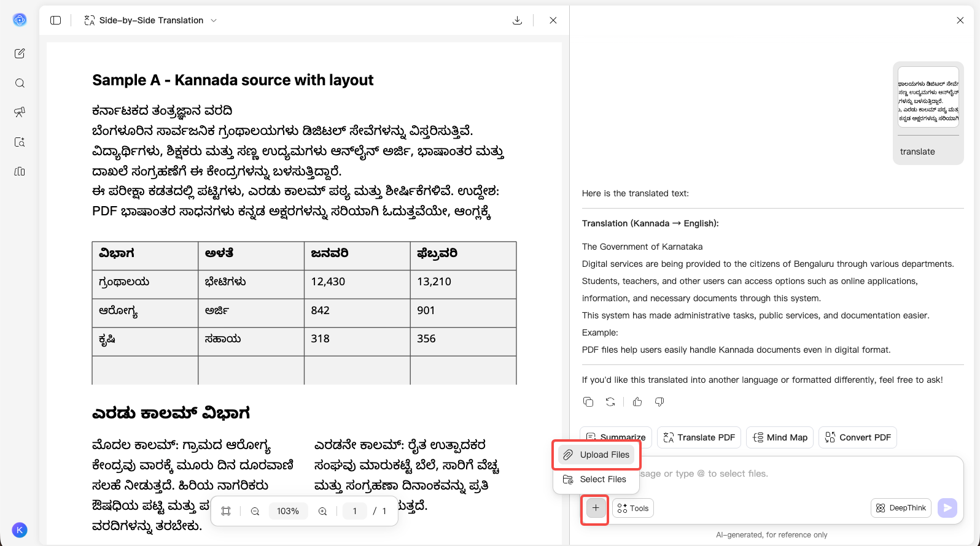The height and width of the screenshot is (546, 980).
Task: Start a new chat with the compose icon
Action: 20,53
